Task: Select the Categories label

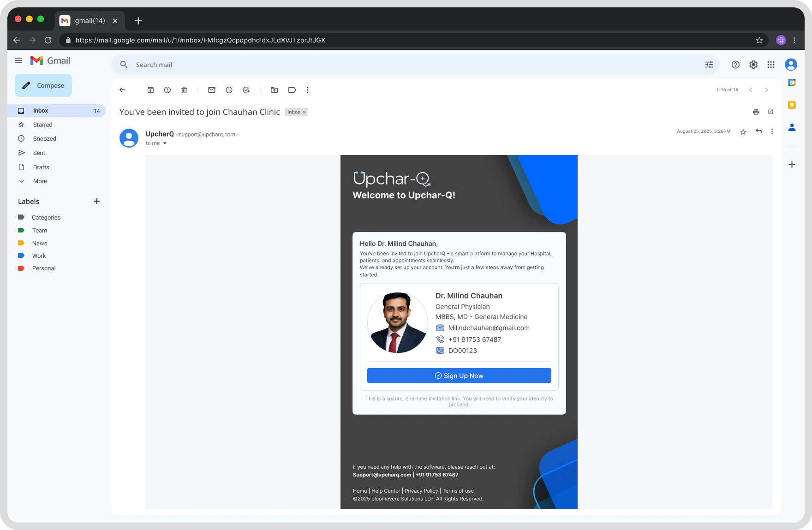Action: 46,217
